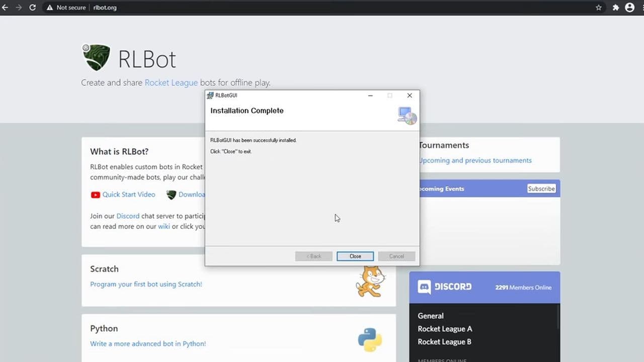The height and width of the screenshot is (362, 644).
Task: Click the Scratch cat mascot icon
Action: (370, 282)
